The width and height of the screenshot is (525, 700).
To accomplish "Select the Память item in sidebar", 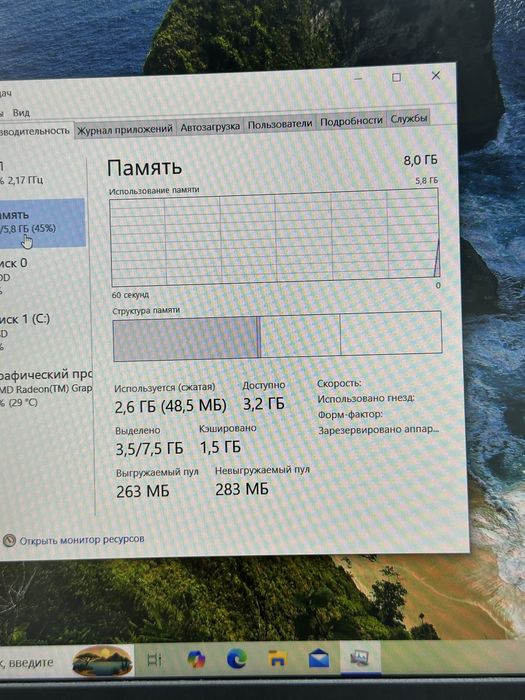I will pyautogui.click(x=42, y=222).
